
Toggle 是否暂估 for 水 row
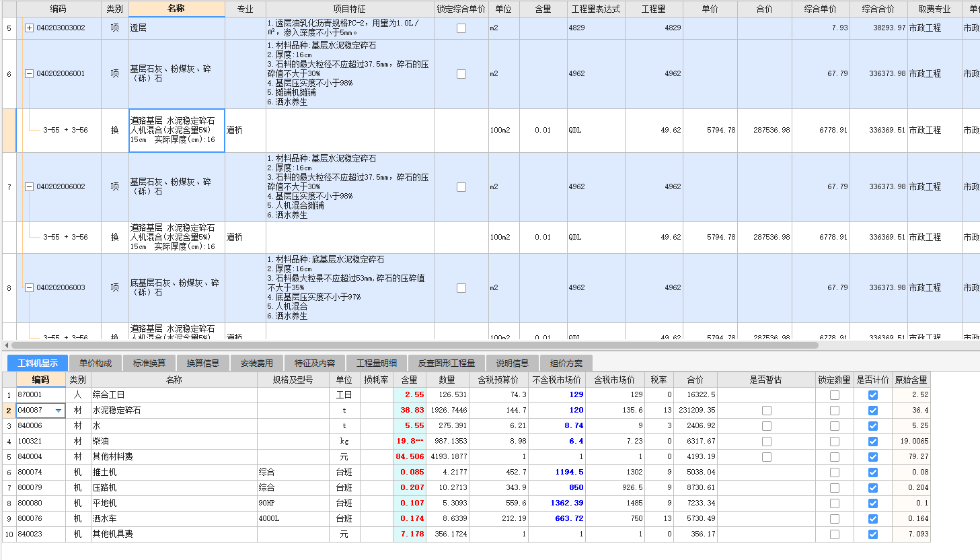pos(767,426)
